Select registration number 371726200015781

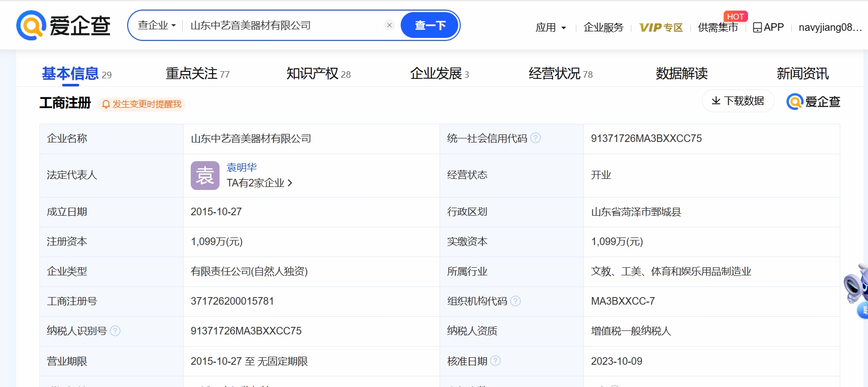point(232,301)
